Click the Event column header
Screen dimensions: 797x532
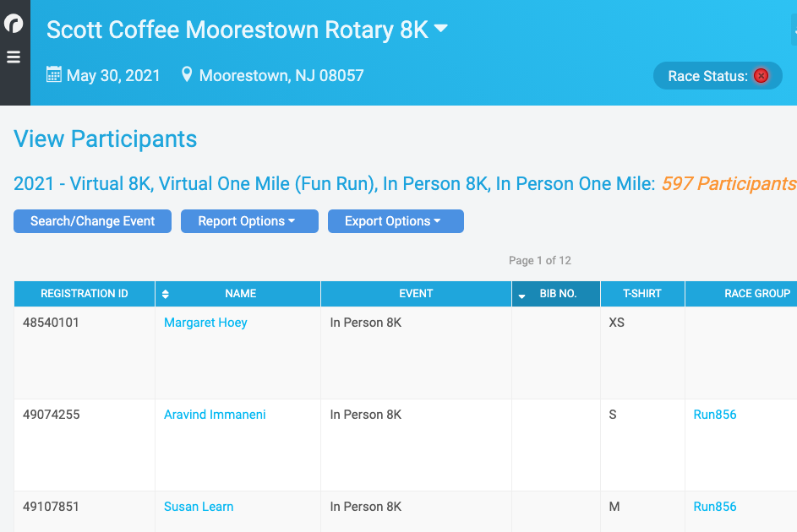(416, 294)
